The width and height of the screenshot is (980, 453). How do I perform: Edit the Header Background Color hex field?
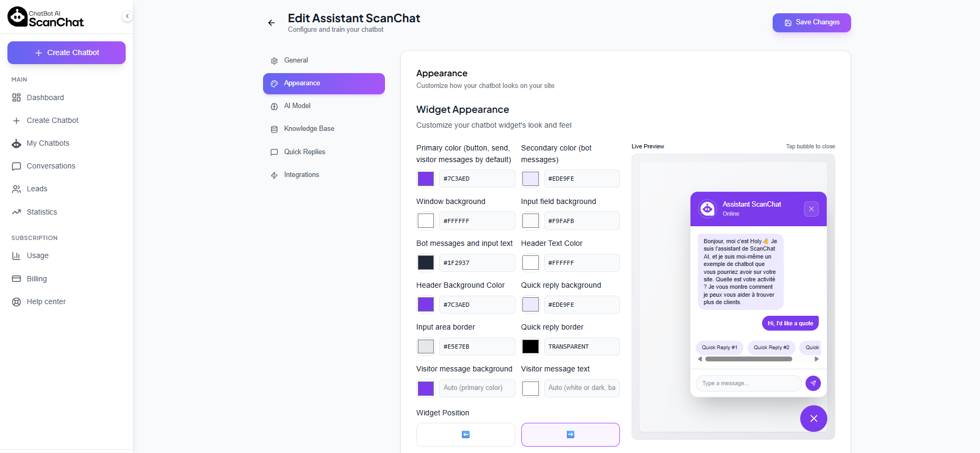[x=477, y=305]
